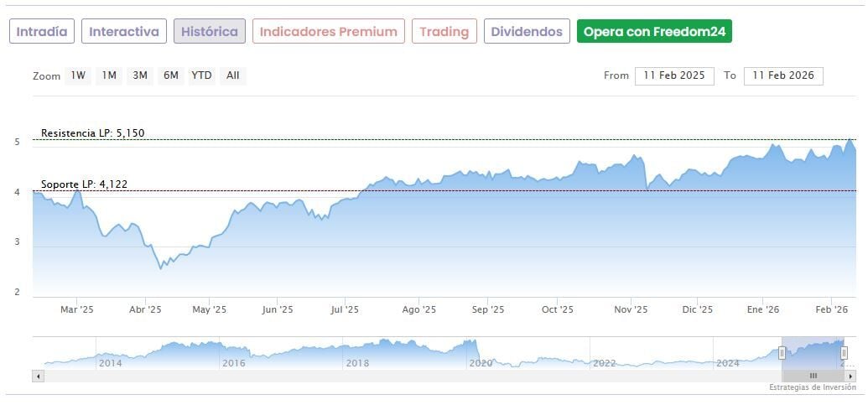Click the To date field
Viewport: 868px width, 405px height.
pyautogui.click(x=783, y=75)
